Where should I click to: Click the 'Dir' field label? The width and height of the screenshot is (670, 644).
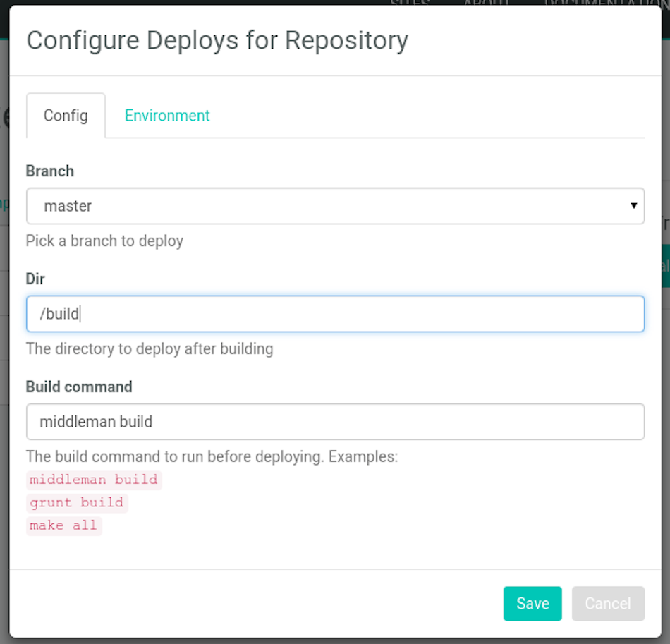point(35,279)
